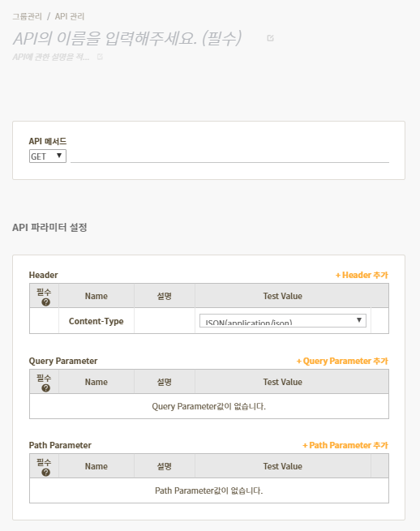The width and height of the screenshot is (420, 531).
Task: Click the API name title placeholder text
Action: (127, 38)
